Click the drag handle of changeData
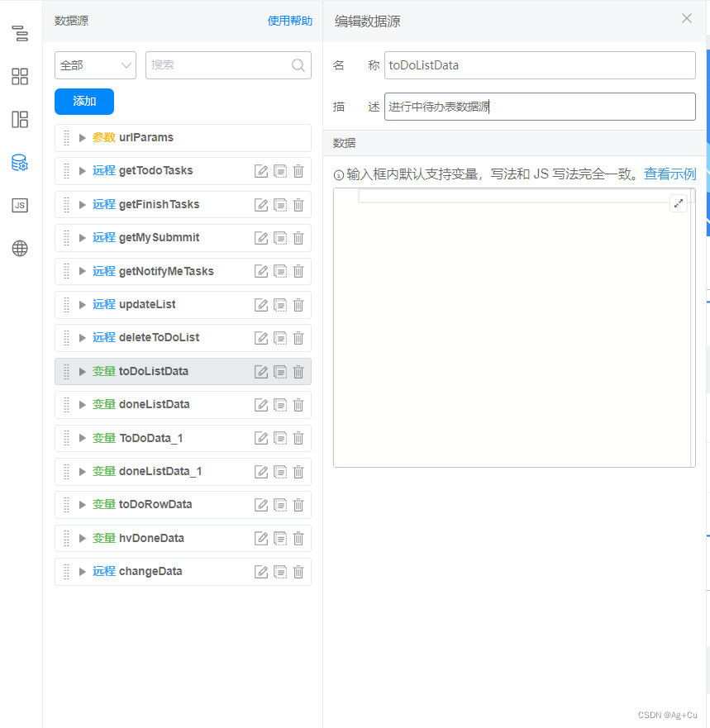Image resolution: width=710 pixels, height=728 pixels. (x=66, y=572)
